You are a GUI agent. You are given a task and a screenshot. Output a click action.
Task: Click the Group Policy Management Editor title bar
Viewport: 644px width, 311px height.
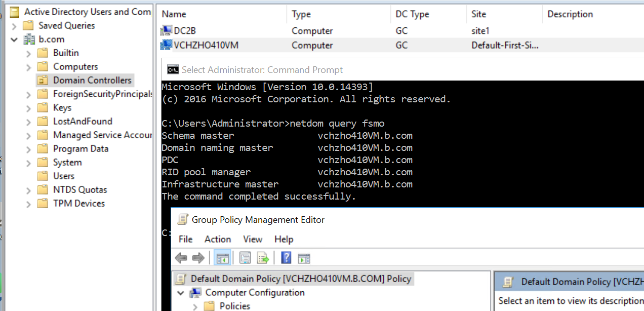tap(408, 219)
